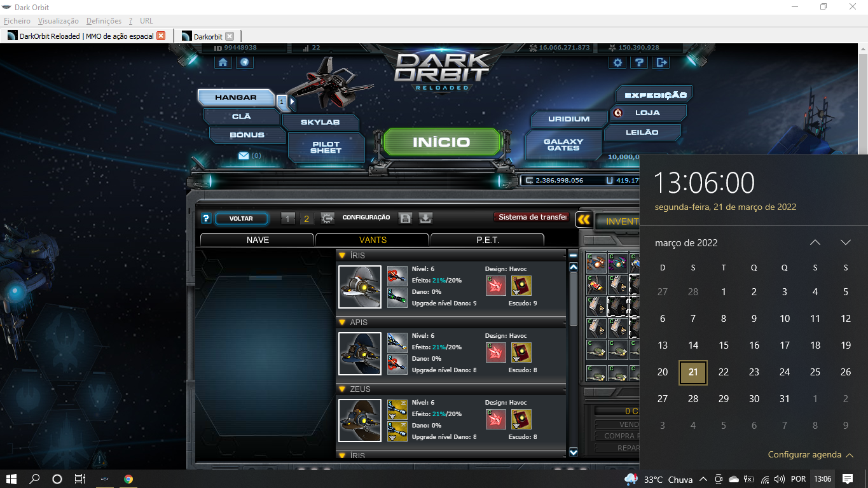Select configuration 1
The height and width of the screenshot is (488, 868).
[288, 219]
